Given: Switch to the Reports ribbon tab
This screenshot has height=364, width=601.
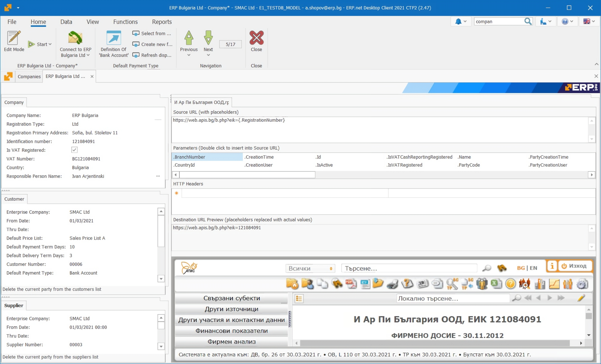Looking at the screenshot, I should 162,22.
